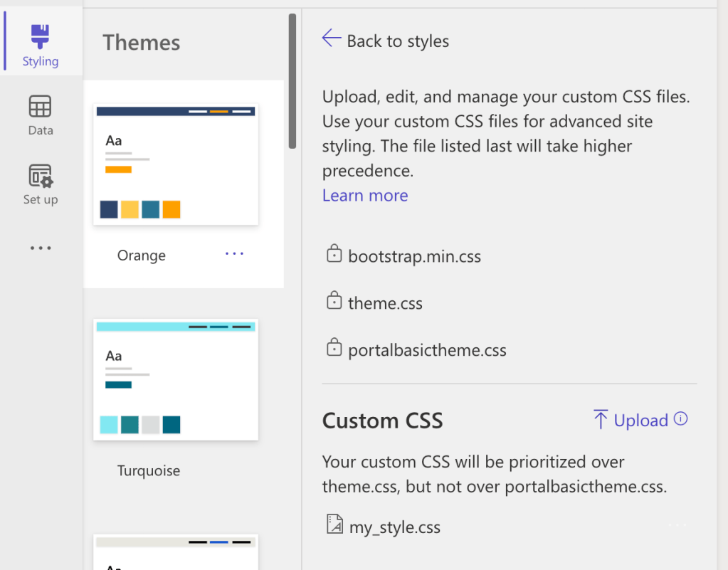Click the my_style.css file icon
This screenshot has width=728, height=570.
pos(334,525)
